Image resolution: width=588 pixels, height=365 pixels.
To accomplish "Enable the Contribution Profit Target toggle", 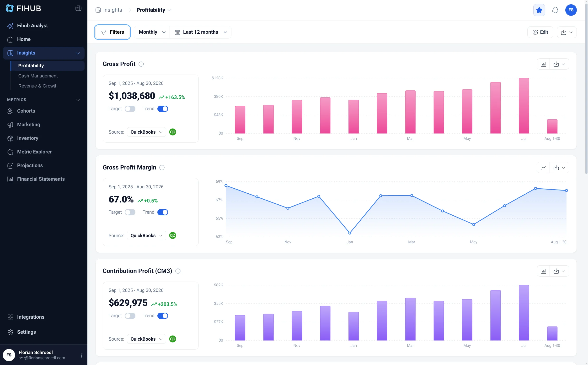I will (x=130, y=316).
